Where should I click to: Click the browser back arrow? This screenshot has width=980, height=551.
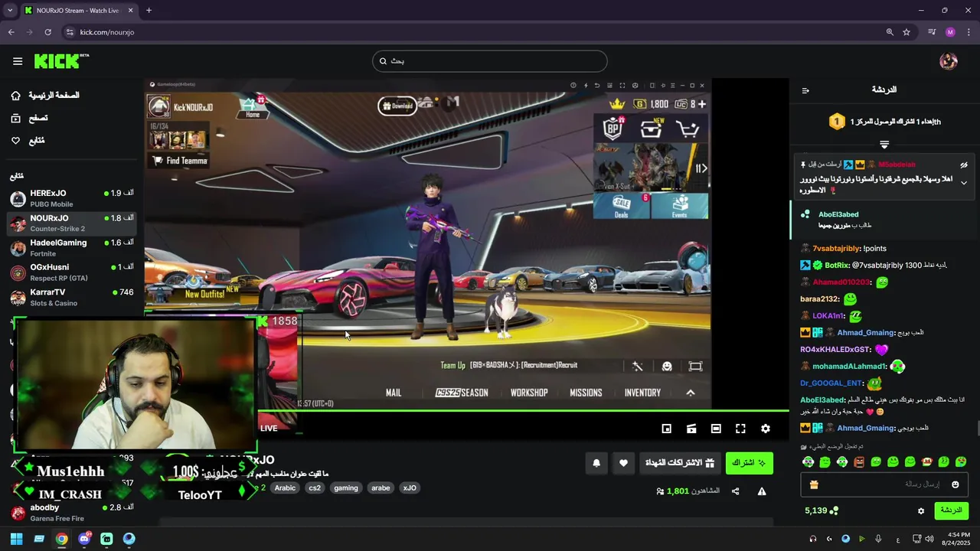(x=11, y=32)
